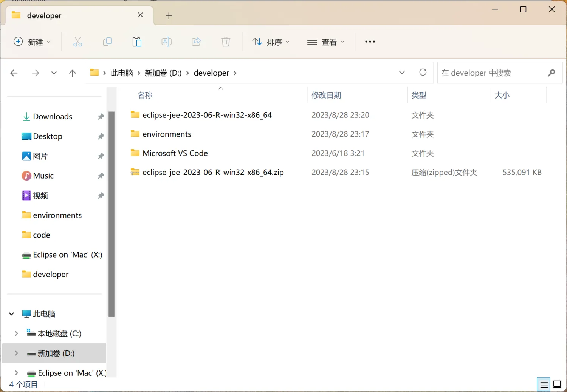Sort files by 修改日期 column header
This screenshot has width=567, height=392.
click(326, 95)
